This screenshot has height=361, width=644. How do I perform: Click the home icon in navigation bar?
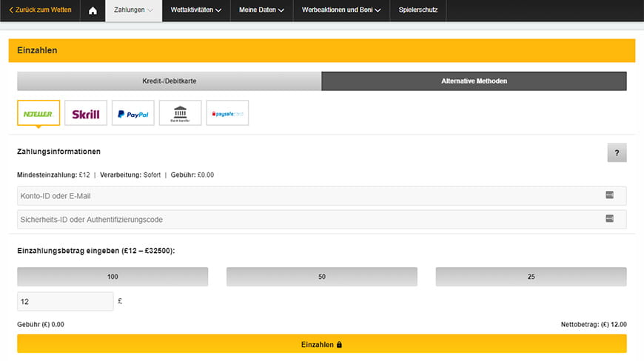[x=93, y=10]
